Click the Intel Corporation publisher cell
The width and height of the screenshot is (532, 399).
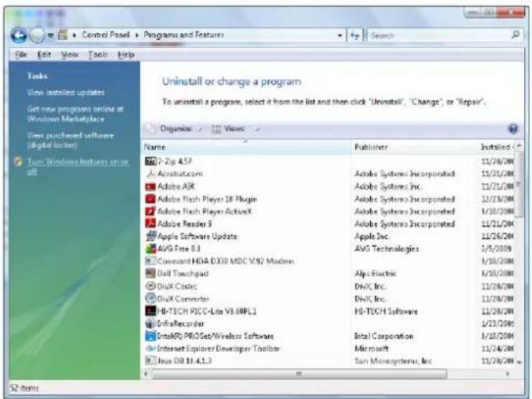(384, 336)
